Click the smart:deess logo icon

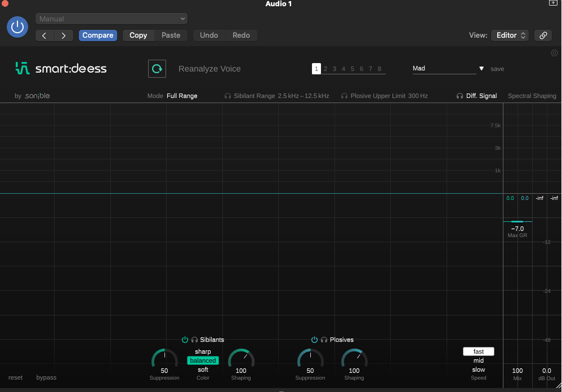pyautogui.click(x=22, y=68)
